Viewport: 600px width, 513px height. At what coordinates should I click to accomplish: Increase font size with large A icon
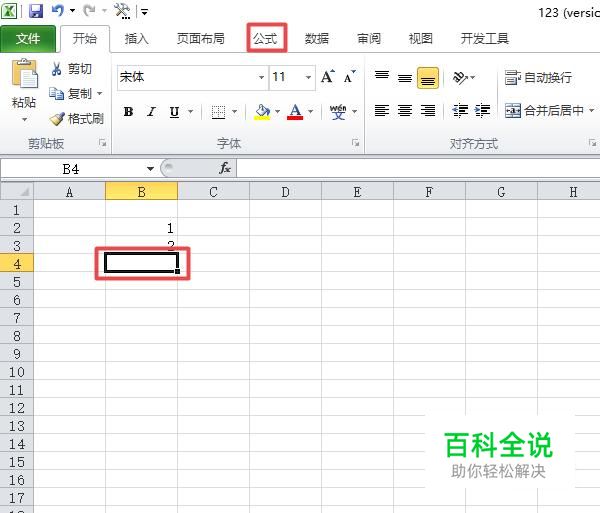pyautogui.click(x=328, y=77)
